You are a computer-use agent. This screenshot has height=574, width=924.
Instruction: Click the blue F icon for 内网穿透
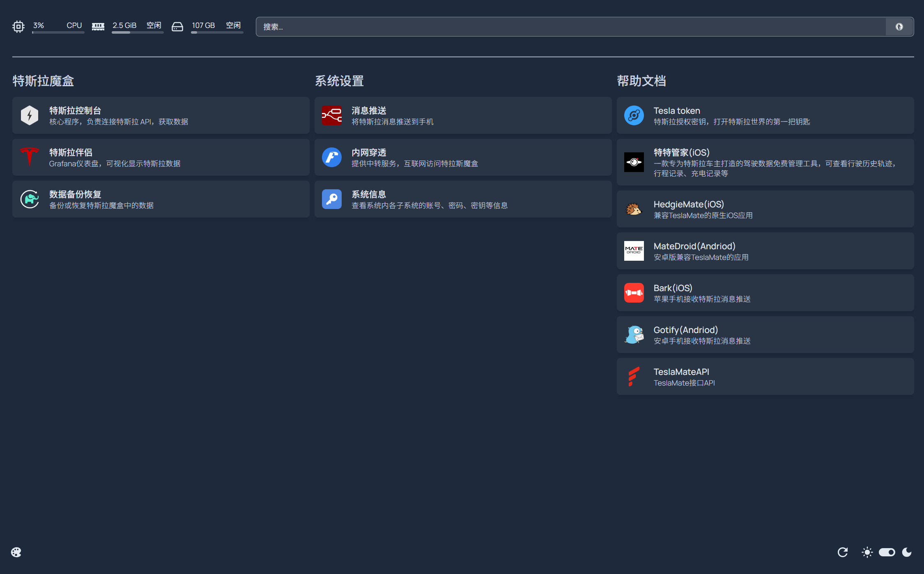[x=332, y=157]
